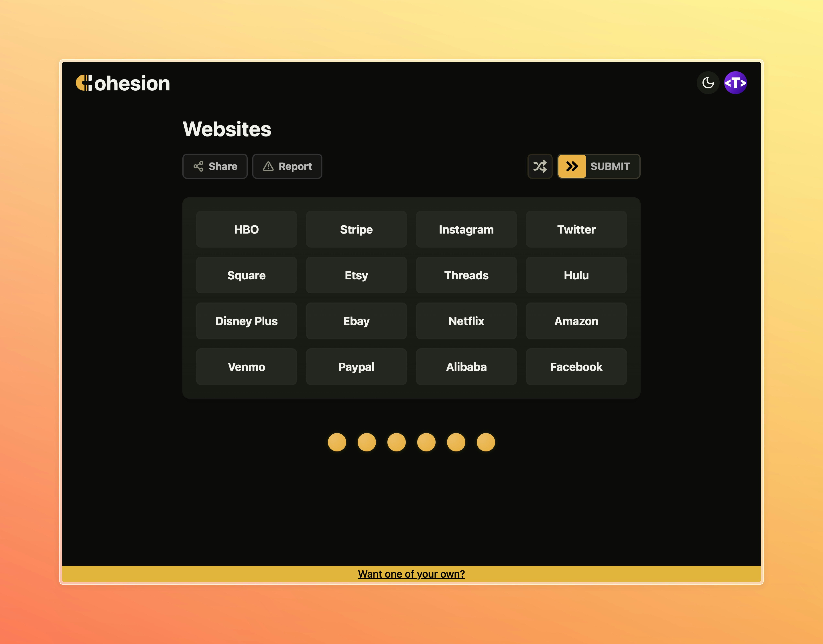Toggle dark mode moon icon
This screenshot has height=644, width=823.
pyautogui.click(x=708, y=83)
